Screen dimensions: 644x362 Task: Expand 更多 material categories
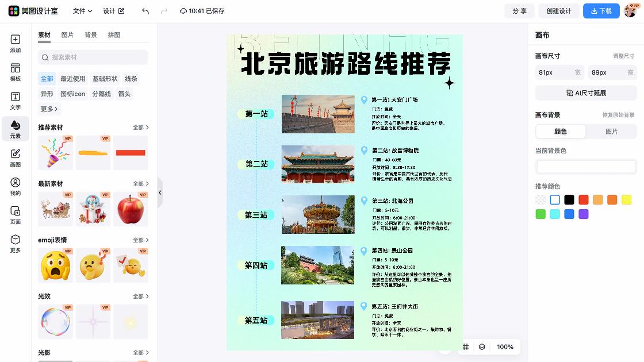(x=49, y=109)
